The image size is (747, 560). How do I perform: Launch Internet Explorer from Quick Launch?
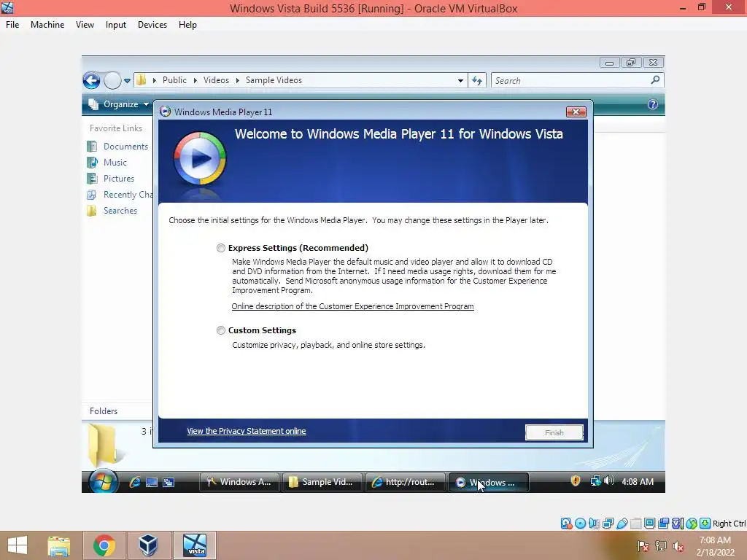point(135,482)
